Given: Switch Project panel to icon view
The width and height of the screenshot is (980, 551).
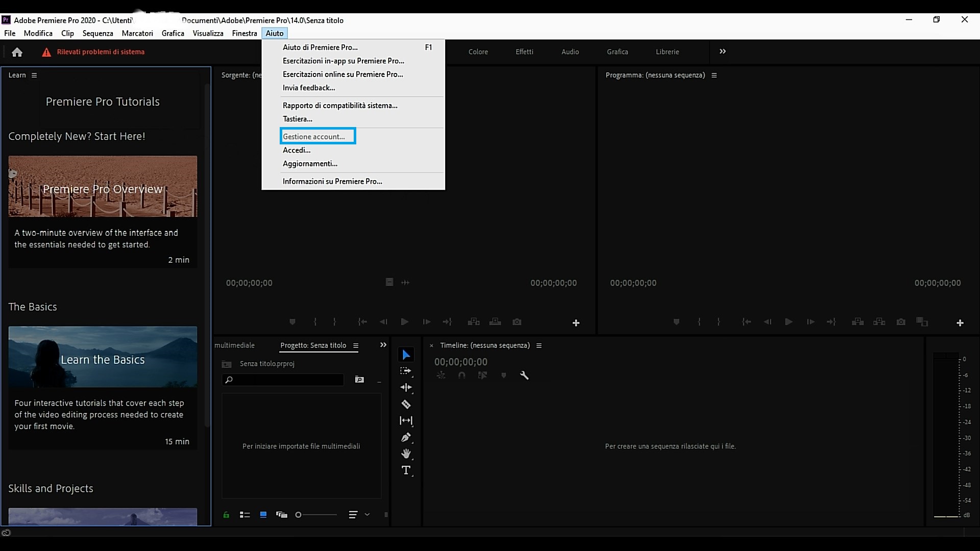Looking at the screenshot, I should pyautogui.click(x=263, y=515).
